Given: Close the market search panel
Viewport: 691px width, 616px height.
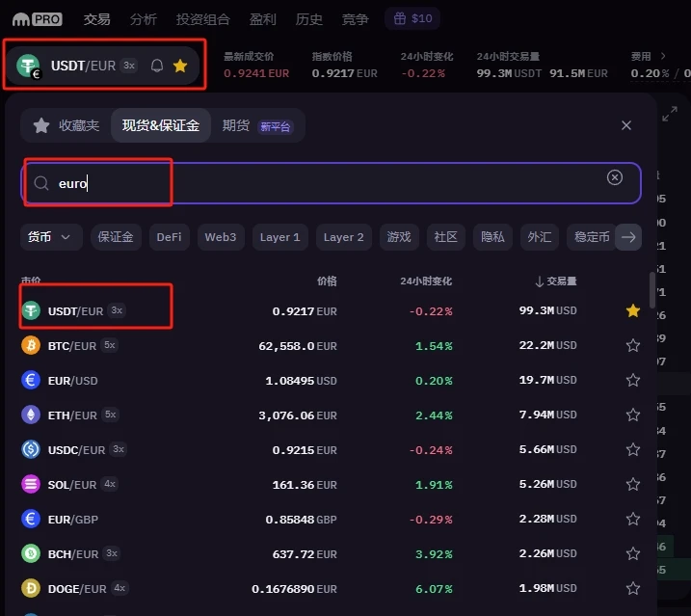Looking at the screenshot, I should (626, 125).
